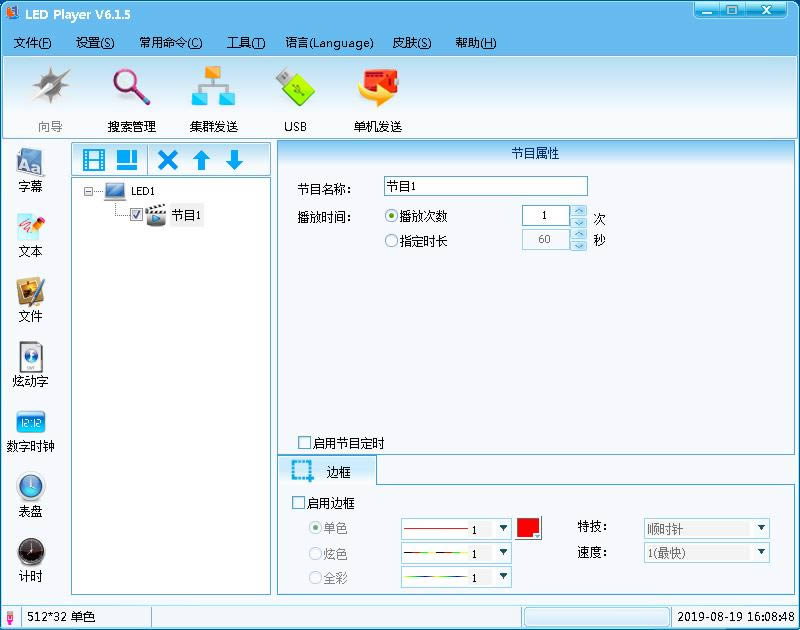Viewport: 800px width, 630px height.
Task: Open the 速度 1(最快) dropdown
Action: (x=761, y=552)
